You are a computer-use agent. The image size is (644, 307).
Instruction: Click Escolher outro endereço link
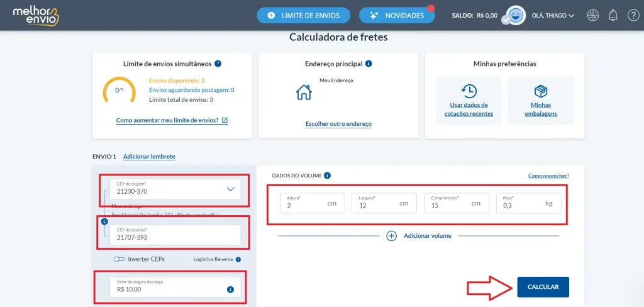coord(338,124)
